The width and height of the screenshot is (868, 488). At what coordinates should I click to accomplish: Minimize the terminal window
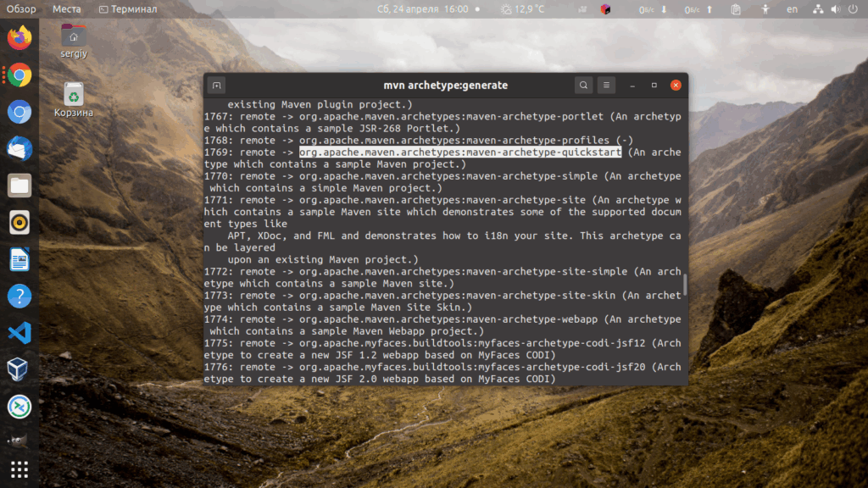(x=632, y=86)
